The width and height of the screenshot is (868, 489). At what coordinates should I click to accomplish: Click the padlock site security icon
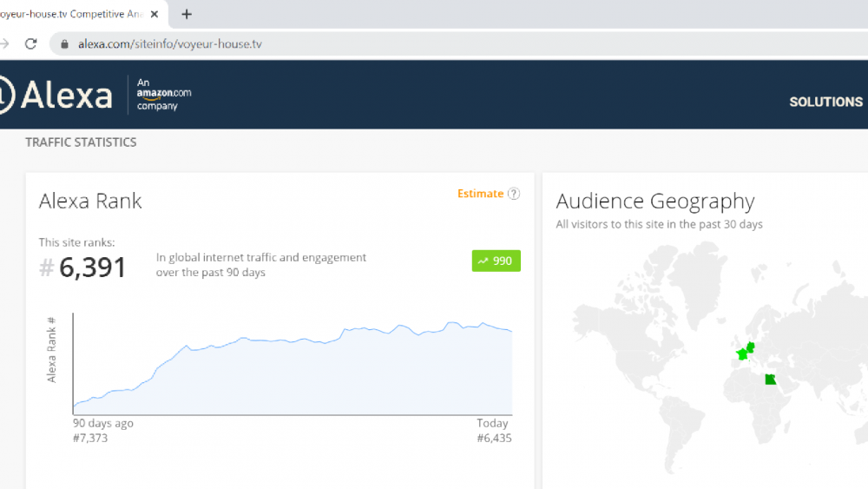64,44
